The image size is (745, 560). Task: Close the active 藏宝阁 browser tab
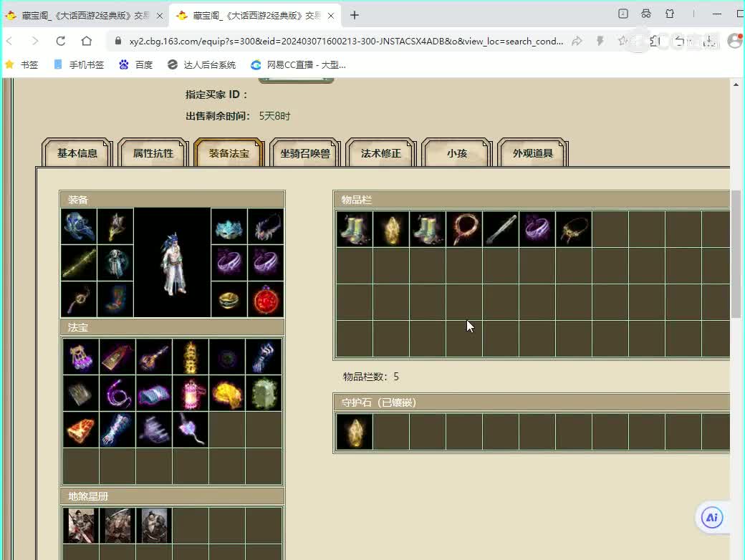pos(331,16)
